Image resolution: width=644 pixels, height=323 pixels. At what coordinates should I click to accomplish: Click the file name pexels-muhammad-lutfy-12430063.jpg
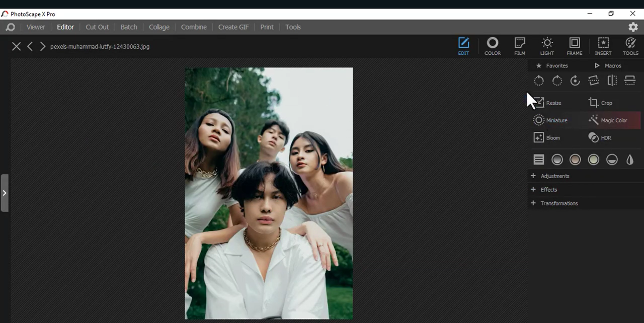tap(100, 46)
